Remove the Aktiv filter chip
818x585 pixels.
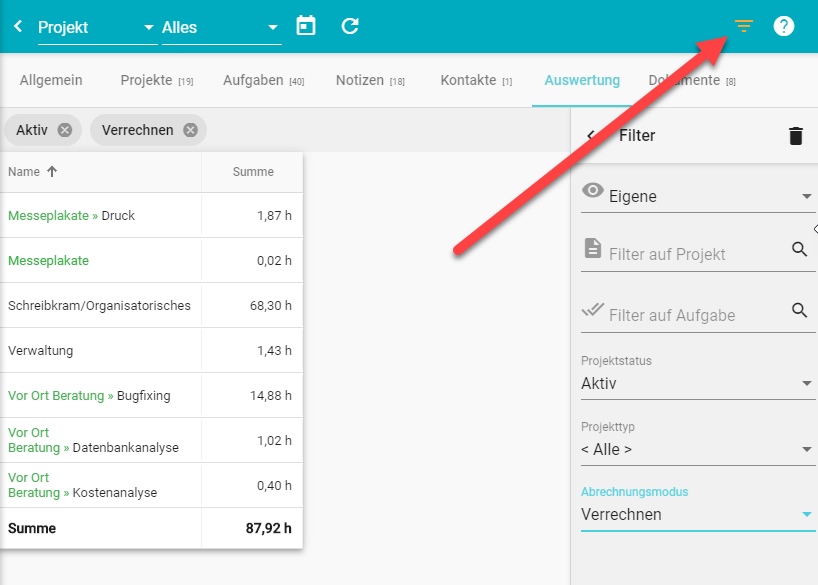[65, 130]
